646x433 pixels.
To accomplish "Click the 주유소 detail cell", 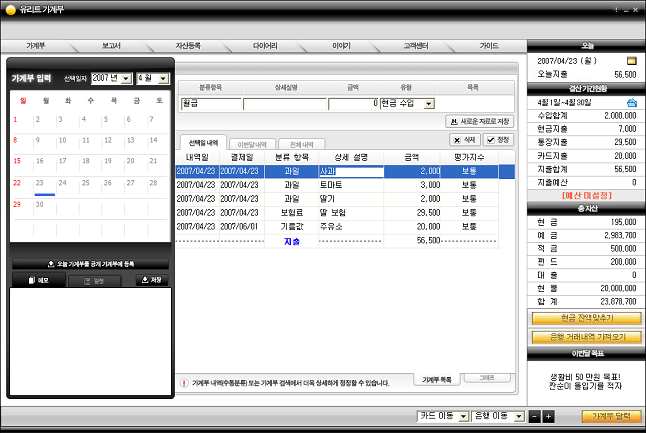I will [x=351, y=227].
